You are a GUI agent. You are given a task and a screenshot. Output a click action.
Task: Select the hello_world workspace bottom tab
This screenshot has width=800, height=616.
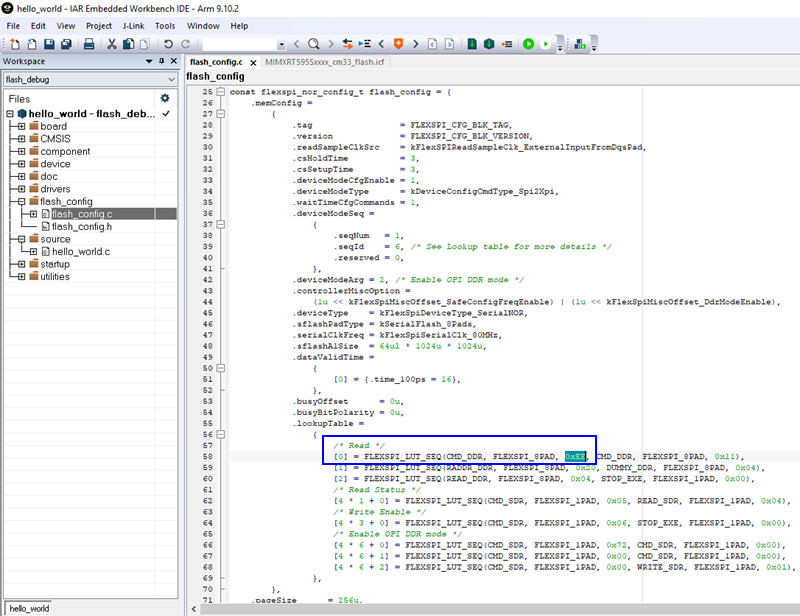(x=29, y=608)
